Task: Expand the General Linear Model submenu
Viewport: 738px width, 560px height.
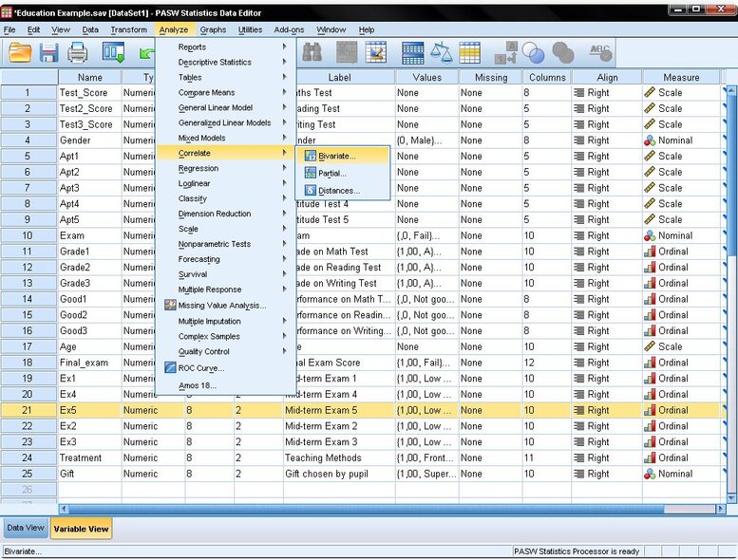Action: coord(227,107)
